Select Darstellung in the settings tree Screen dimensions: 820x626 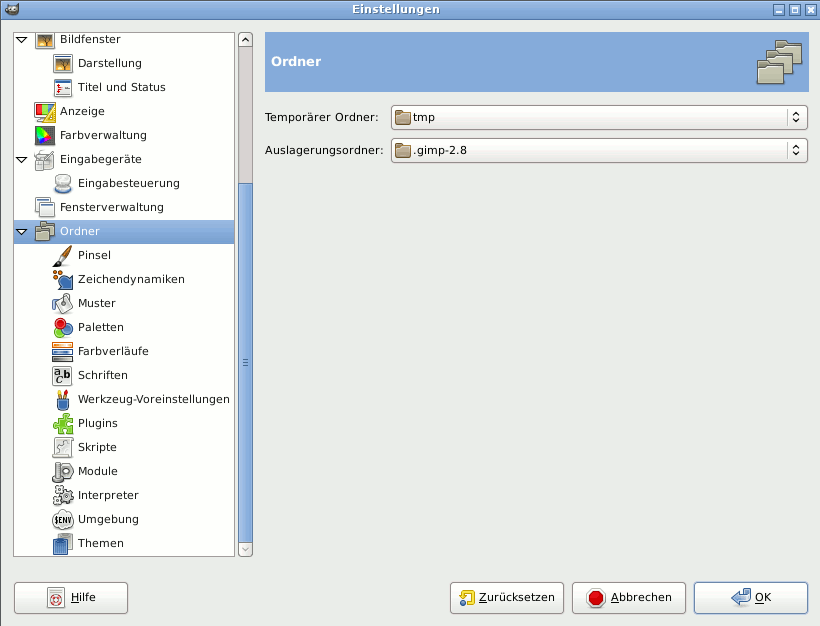(x=108, y=63)
